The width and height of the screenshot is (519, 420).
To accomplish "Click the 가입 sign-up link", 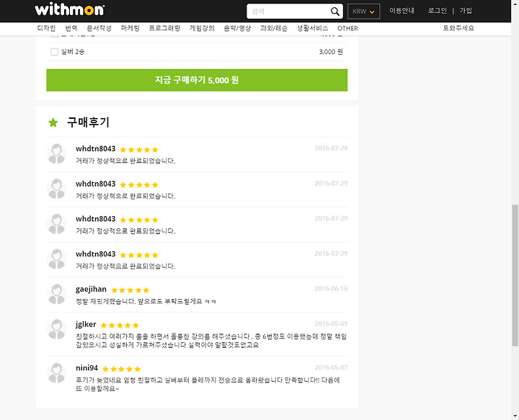I will 466,11.
